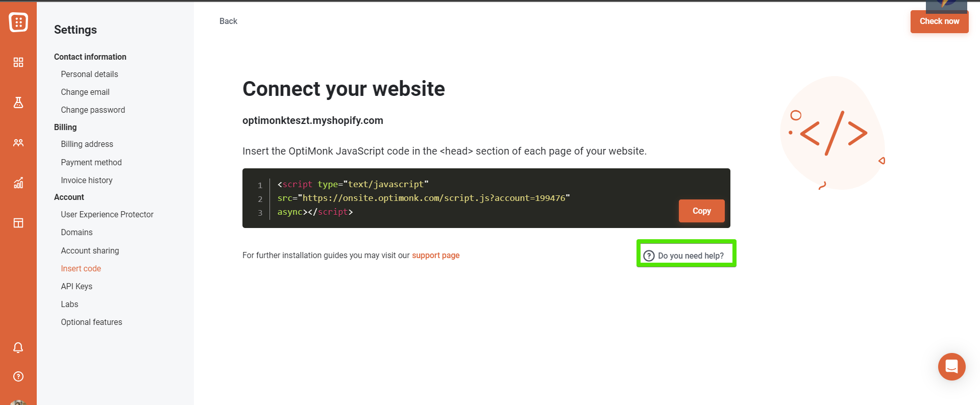The width and height of the screenshot is (980, 405).
Task: Open Labs settings
Action: [69, 304]
